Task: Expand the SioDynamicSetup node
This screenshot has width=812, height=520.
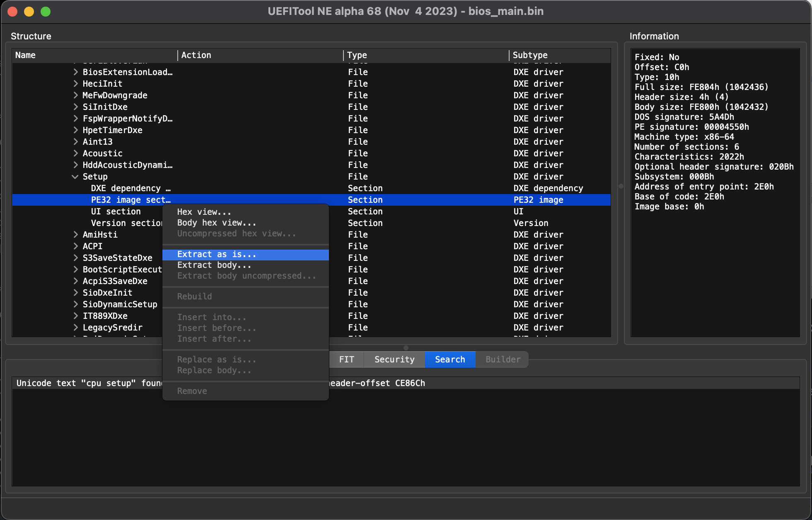Action: click(75, 304)
